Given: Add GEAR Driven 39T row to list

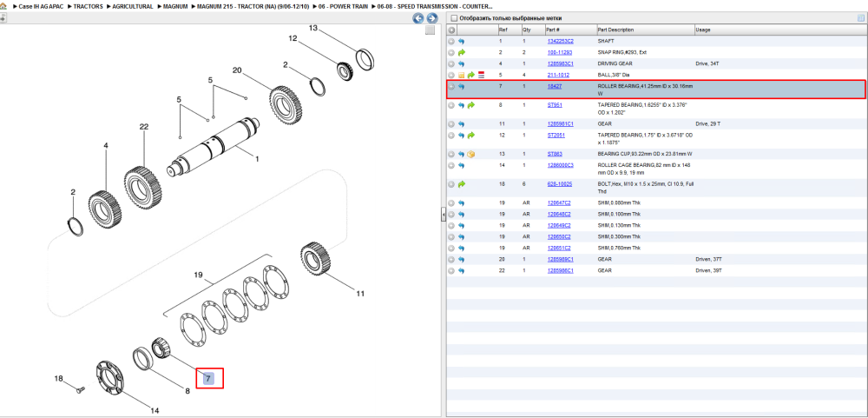Looking at the screenshot, I should point(451,270).
